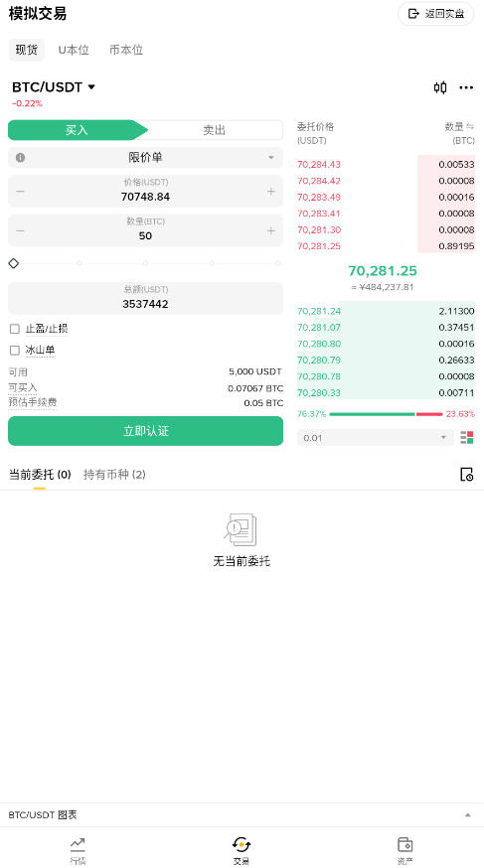Image resolution: width=484 pixels, height=868 pixels.
Task: Switch to the 买入 buy side
Action: pyautogui.click(x=77, y=130)
